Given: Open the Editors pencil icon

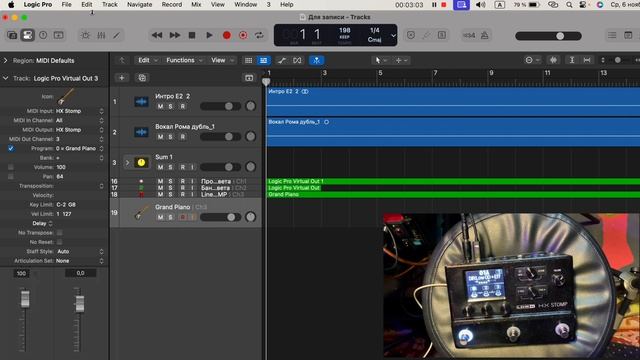Looking at the screenshot, I should (x=116, y=36).
